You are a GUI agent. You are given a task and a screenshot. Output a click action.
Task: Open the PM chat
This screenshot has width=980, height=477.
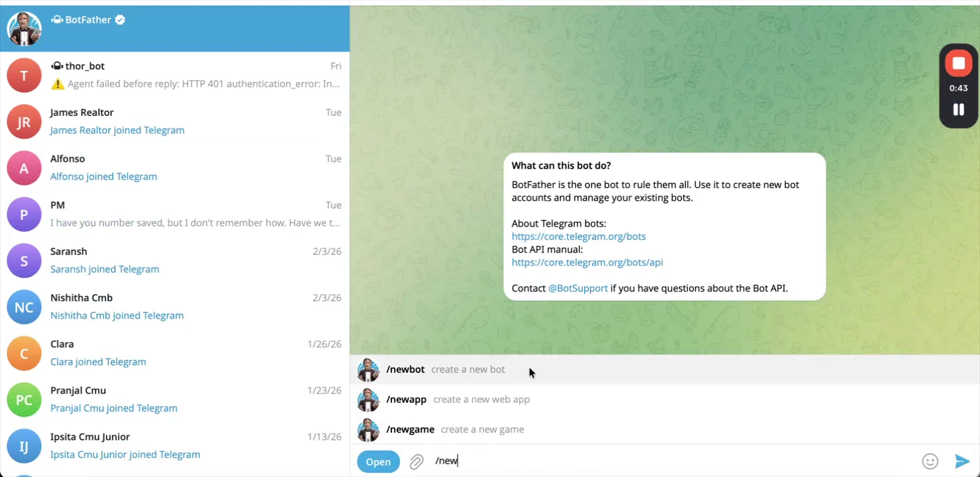(175, 214)
